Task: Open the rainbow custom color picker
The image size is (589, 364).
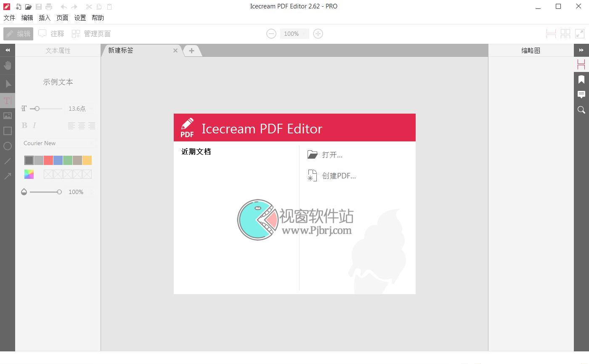Action: pyautogui.click(x=29, y=174)
